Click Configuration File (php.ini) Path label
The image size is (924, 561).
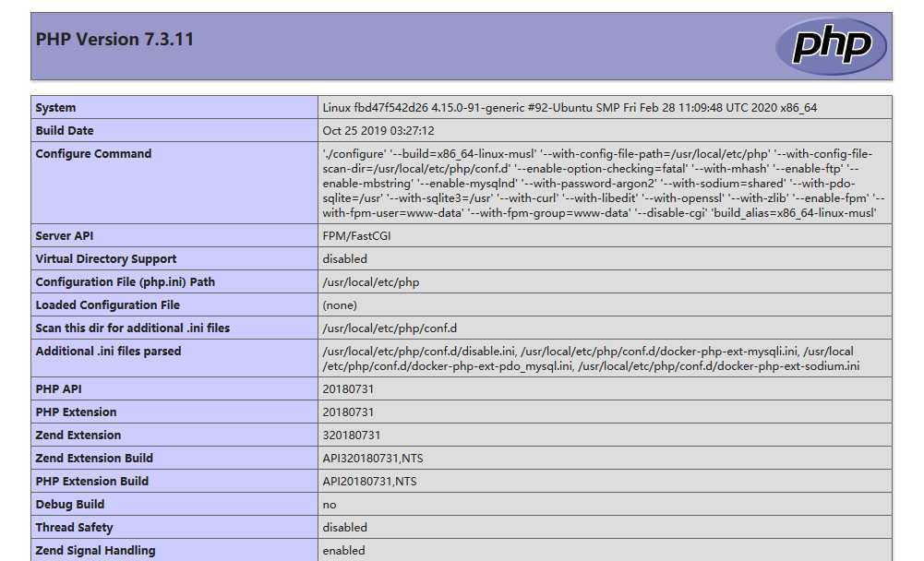pyautogui.click(x=125, y=281)
